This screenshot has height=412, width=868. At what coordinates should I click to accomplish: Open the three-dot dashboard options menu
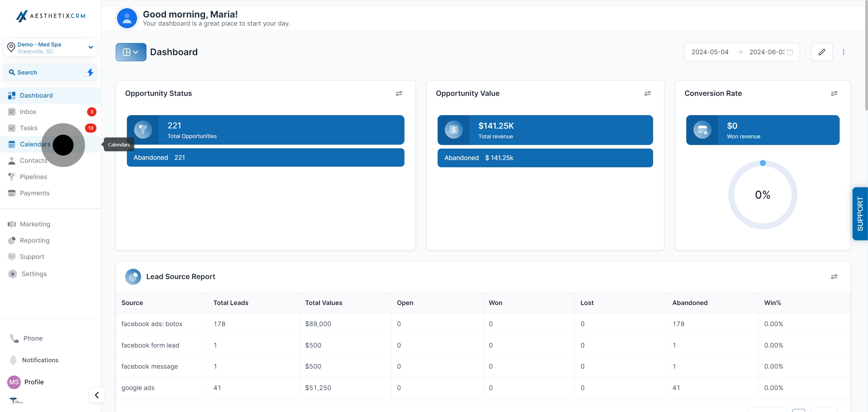tap(843, 52)
